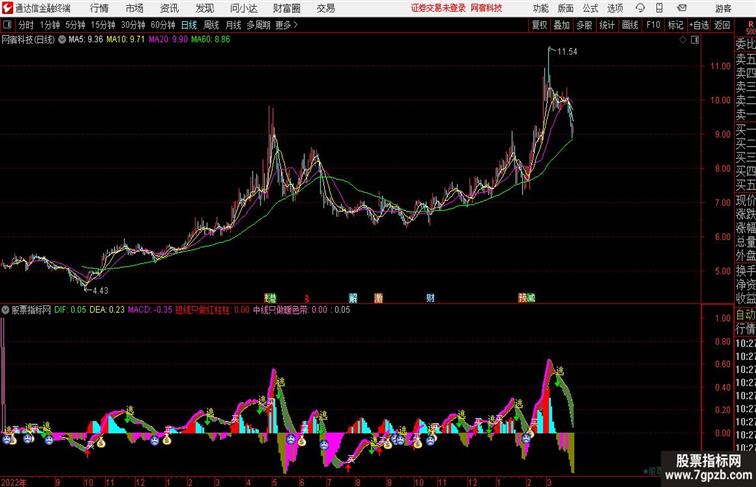Click the MACD: -0.35 value
The height and width of the screenshot is (487, 756).
click(149, 310)
